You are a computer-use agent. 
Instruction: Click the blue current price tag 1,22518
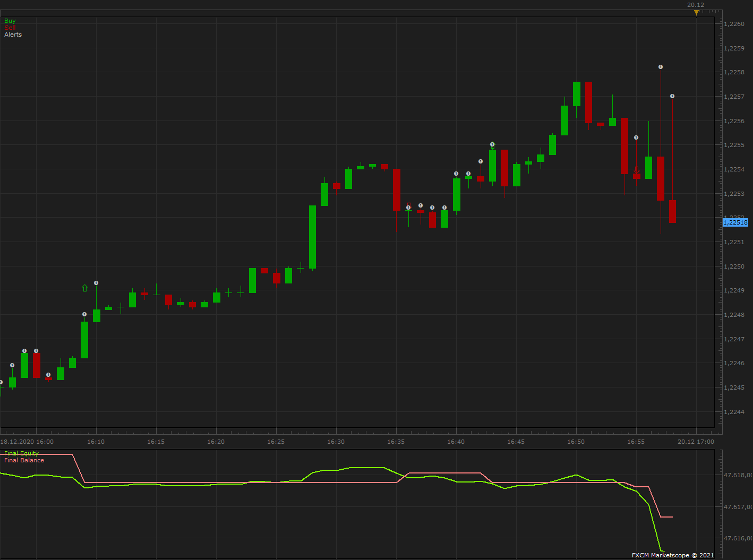[735, 222]
